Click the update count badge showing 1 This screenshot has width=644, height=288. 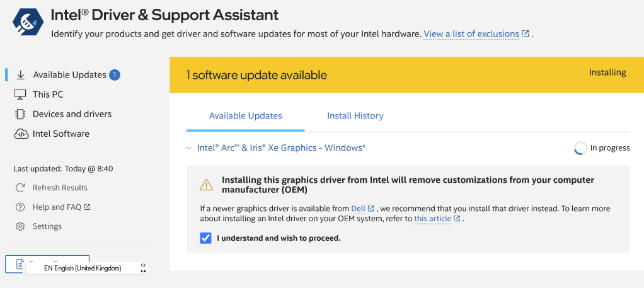click(x=115, y=75)
